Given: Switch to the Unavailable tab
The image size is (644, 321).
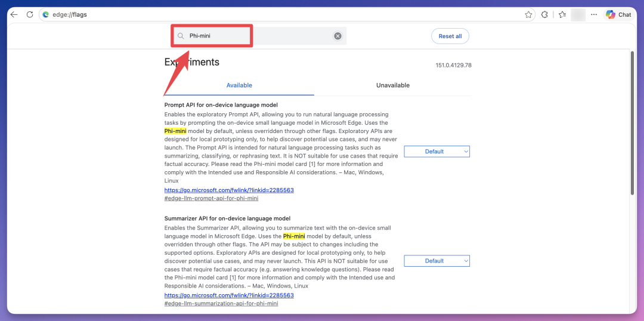Looking at the screenshot, I should point(392,85).
